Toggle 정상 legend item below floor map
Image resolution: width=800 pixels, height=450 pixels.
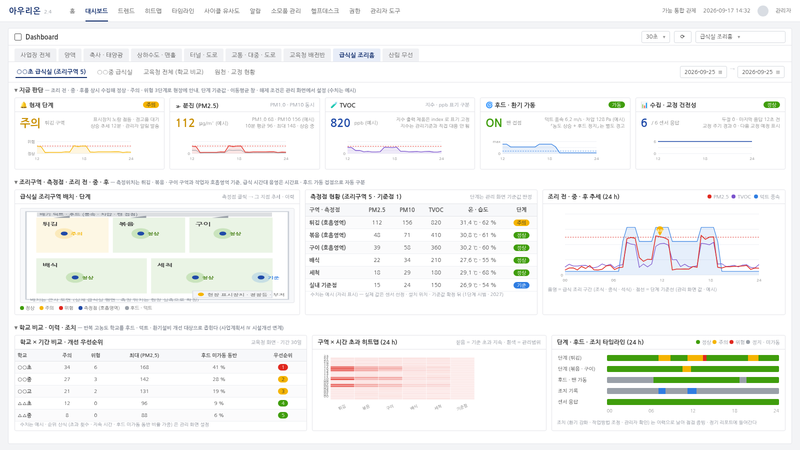pyautogui.click(x=27, y=308)
